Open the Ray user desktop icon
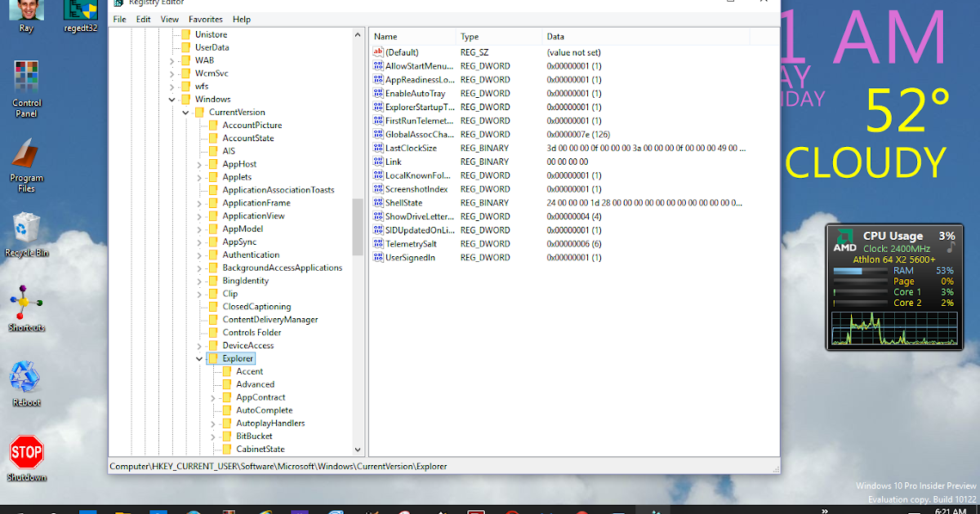This screenshot has width=980, height=514. click(26, 16)
